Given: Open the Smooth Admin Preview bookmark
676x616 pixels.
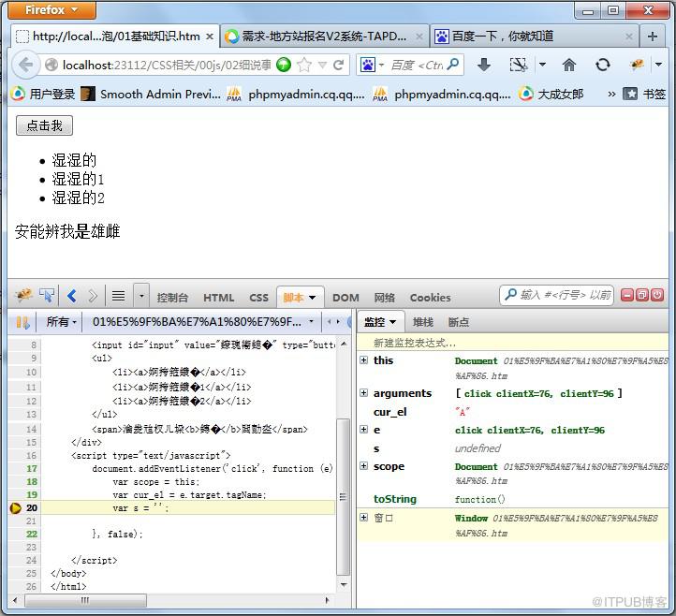Looking at the screenshot, I should (151, 94).
